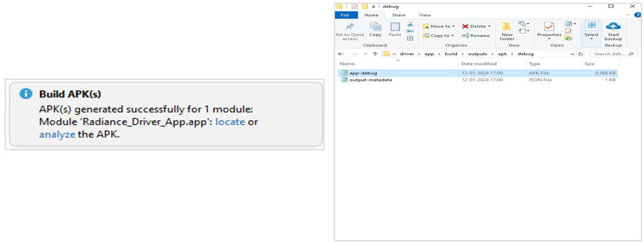Switch to the Home ribbon tab

point(371,15)
